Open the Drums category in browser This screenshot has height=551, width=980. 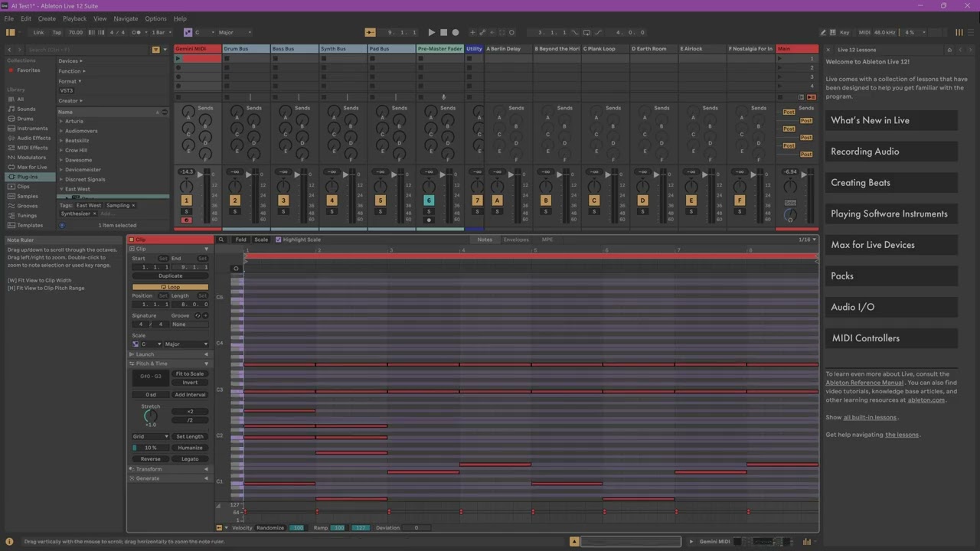point(25,119)
